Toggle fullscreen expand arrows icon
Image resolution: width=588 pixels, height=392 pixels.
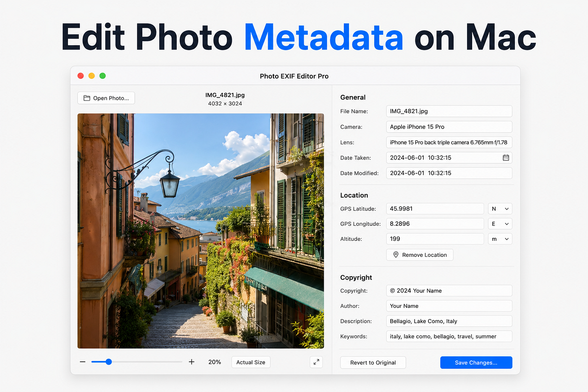(316, 362)
